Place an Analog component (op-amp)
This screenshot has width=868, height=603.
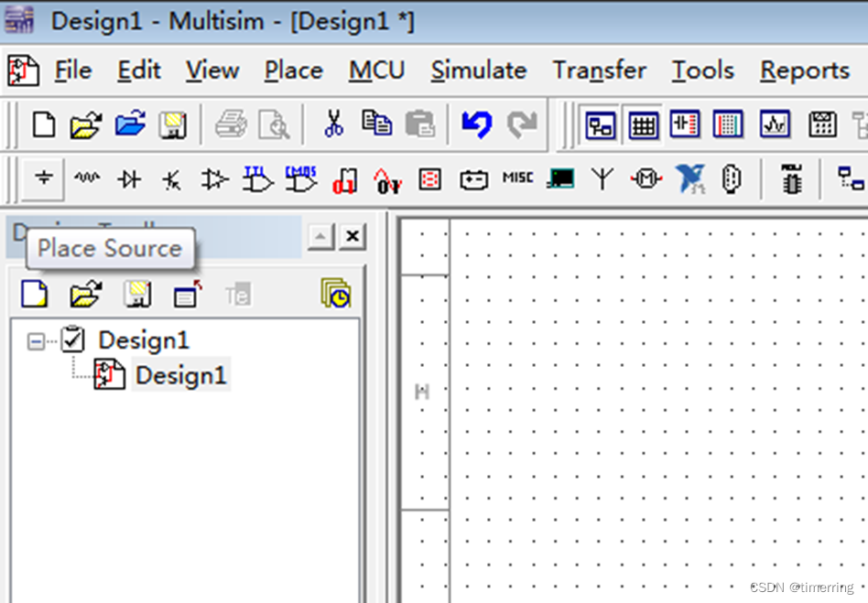[215, 179]
